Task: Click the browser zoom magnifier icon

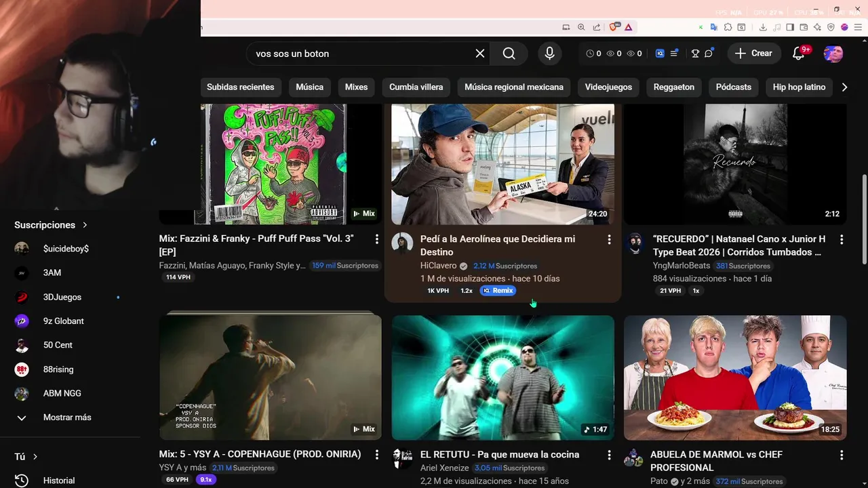Action: coord(581,27)
